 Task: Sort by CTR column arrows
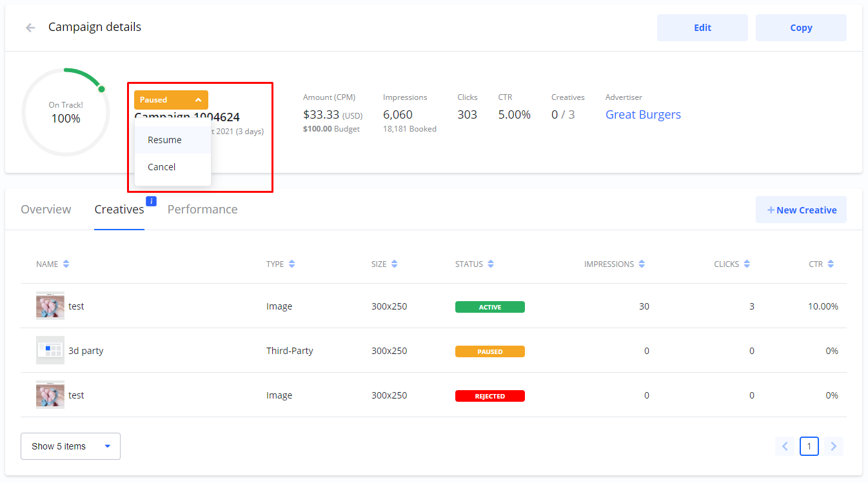point(831,264)
